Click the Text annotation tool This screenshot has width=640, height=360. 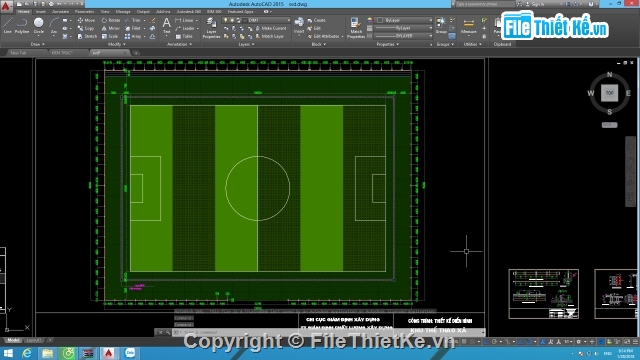click(167, 25)
